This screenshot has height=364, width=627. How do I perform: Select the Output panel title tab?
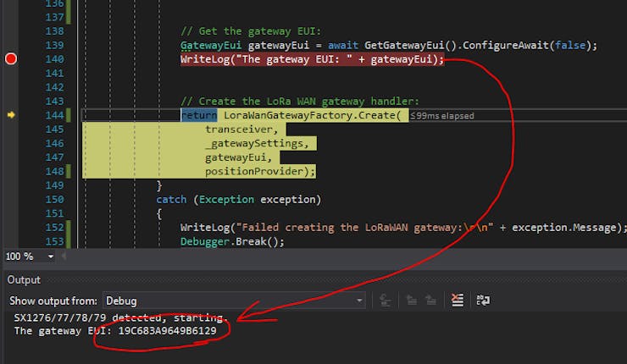click(x=23, y=279)
